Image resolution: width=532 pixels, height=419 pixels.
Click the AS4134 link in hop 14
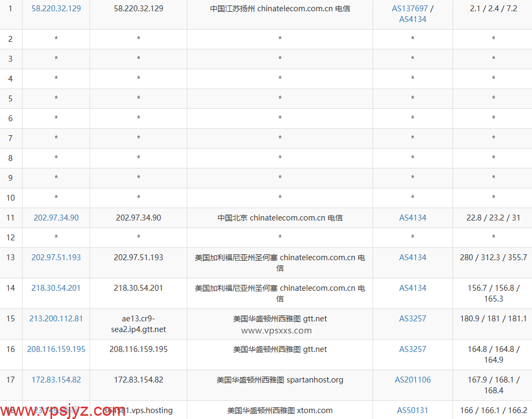click(x=413, y=288)
